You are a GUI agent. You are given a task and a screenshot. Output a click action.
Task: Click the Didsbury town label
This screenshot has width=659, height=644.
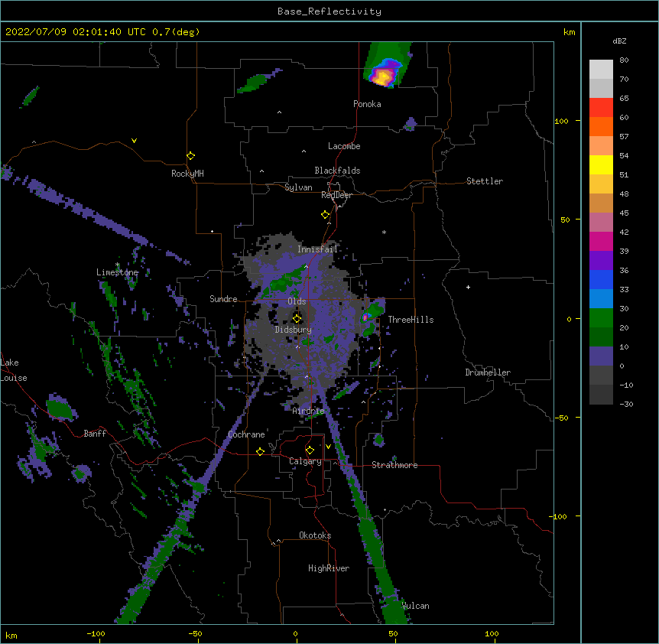point(294,330)
